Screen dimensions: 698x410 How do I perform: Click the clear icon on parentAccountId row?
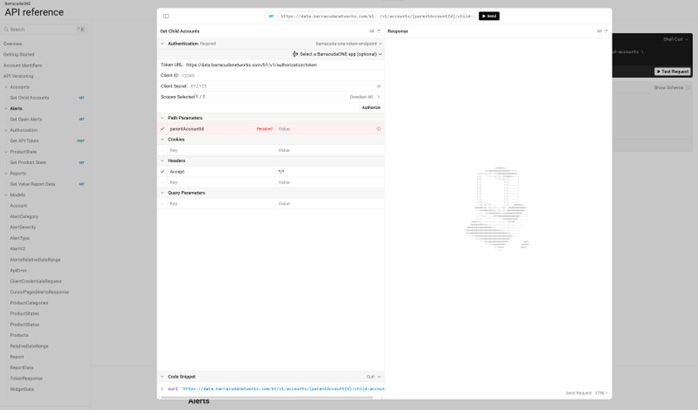pyautogui.click(x=378, y=129)
